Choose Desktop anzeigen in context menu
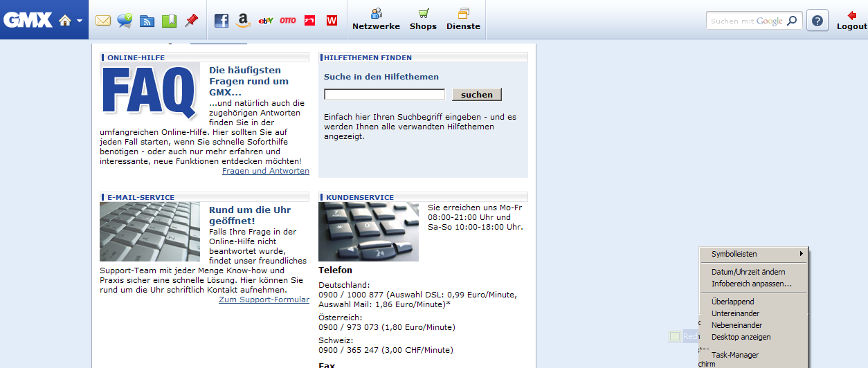 point(741,337)
